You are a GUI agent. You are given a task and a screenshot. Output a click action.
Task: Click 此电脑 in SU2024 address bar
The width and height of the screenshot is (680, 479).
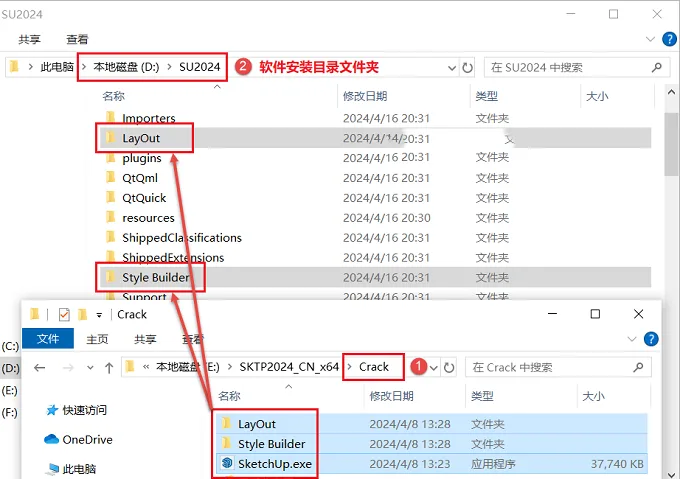(57, 67)
